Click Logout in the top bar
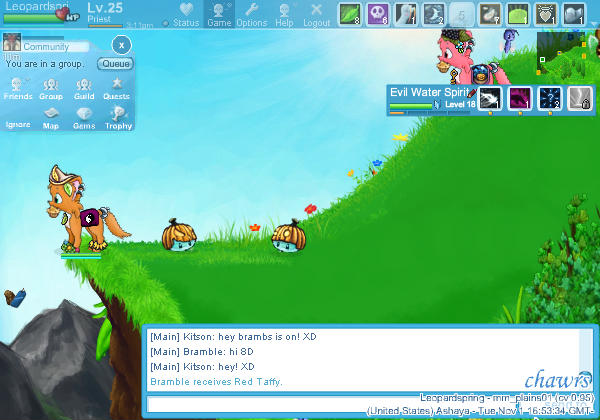The image size is (600, 420). [x=316, y=15]
